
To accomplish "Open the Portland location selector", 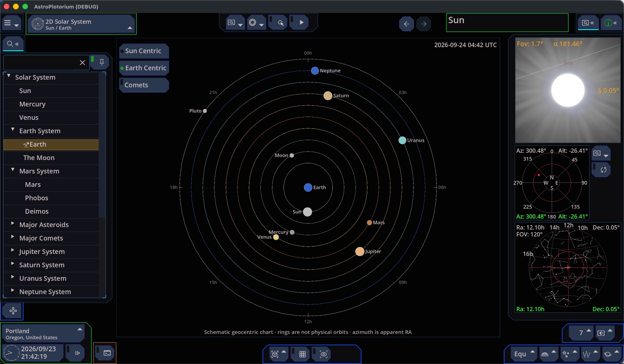I will pos(43,334).
